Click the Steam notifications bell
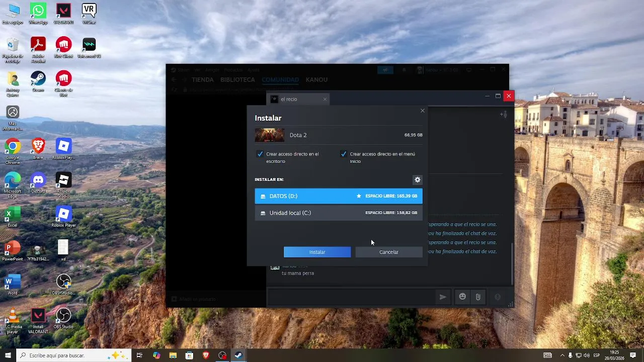Viewport: 644px width, 362px height. coord(404,70)
